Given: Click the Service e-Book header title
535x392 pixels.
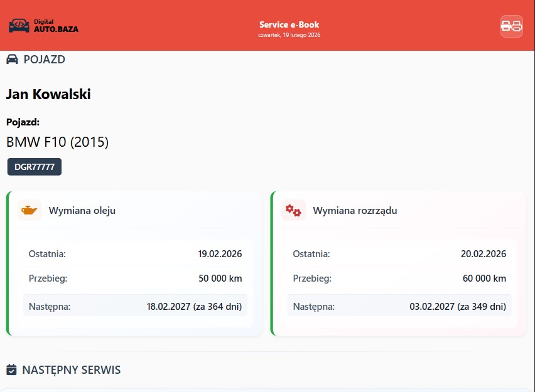Looking at the screenshot, I should coord(289,24).
